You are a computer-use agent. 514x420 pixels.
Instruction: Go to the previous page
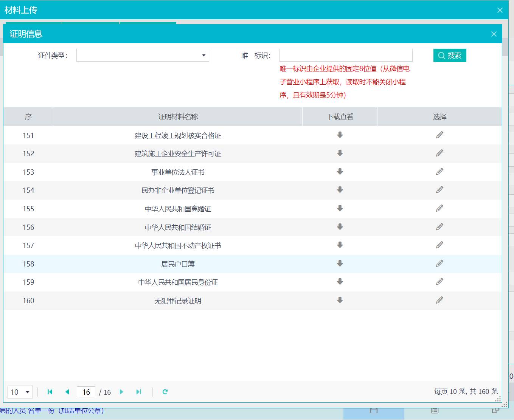67,392
